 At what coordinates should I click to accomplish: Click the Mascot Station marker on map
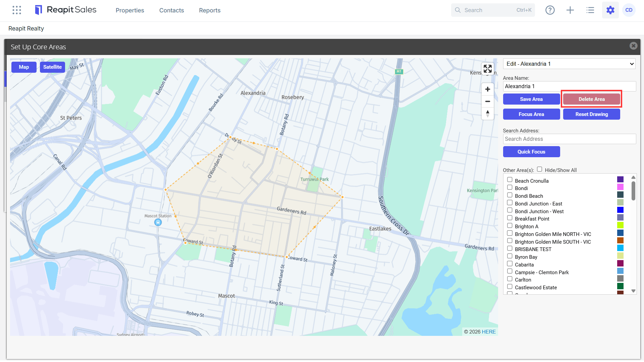point(158,222)
